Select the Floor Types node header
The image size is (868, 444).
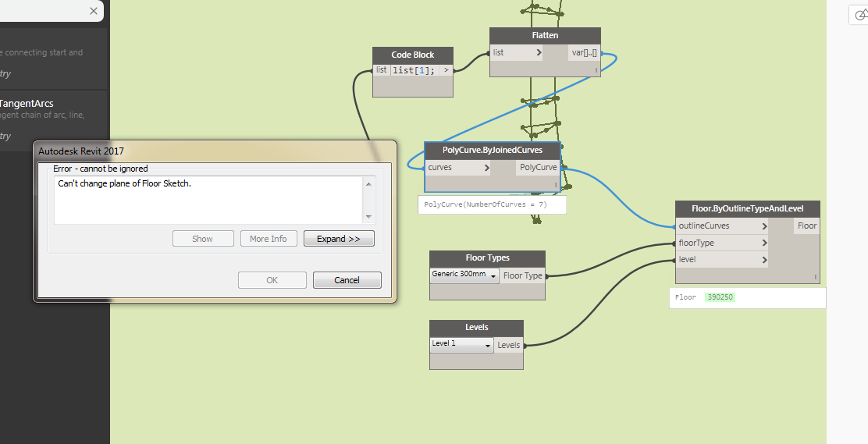click(488, 258)
